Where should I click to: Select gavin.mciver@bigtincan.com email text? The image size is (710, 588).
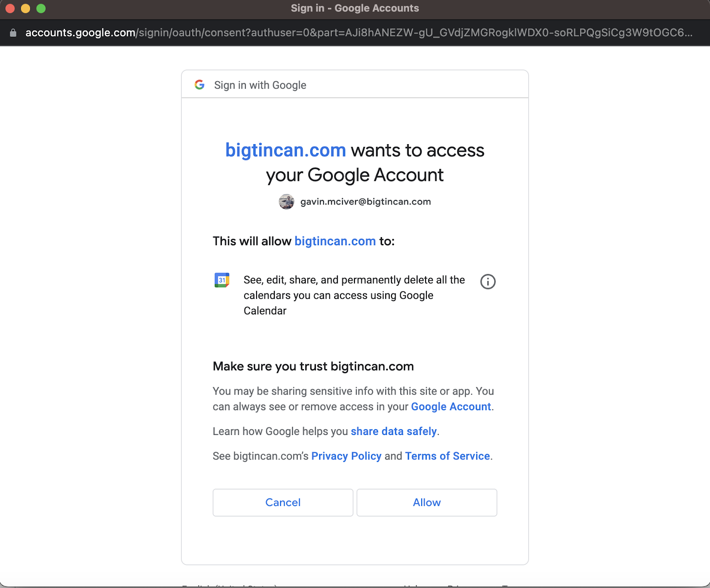coord(366,202)
